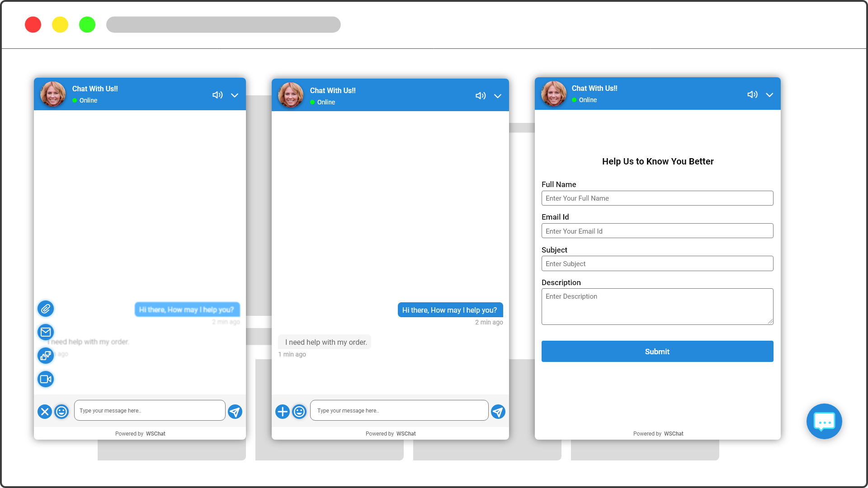Viewport: 868px width, 488px height.
Task: Minimize the middle chat using the down chevron
Action: (x=498, y=96)
